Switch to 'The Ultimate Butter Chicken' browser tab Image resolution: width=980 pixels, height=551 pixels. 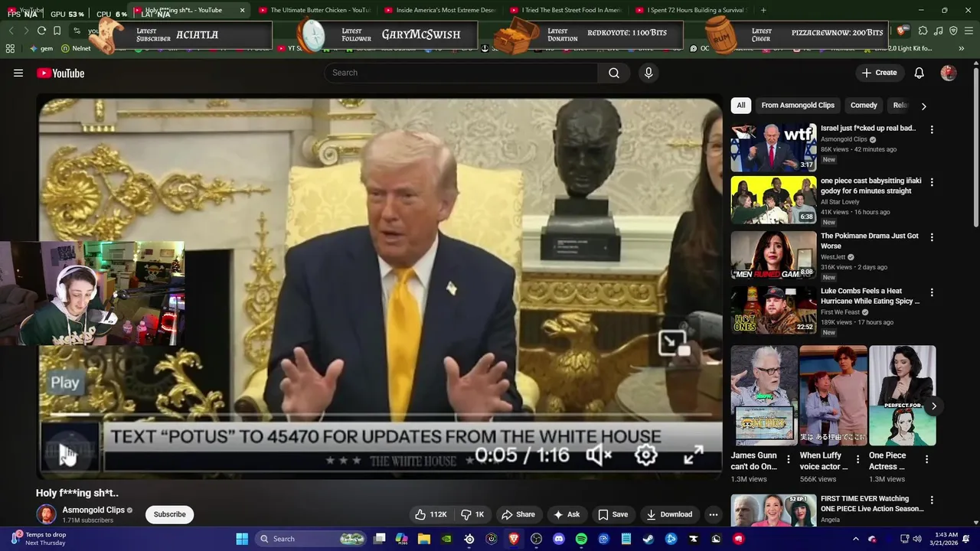314,10
